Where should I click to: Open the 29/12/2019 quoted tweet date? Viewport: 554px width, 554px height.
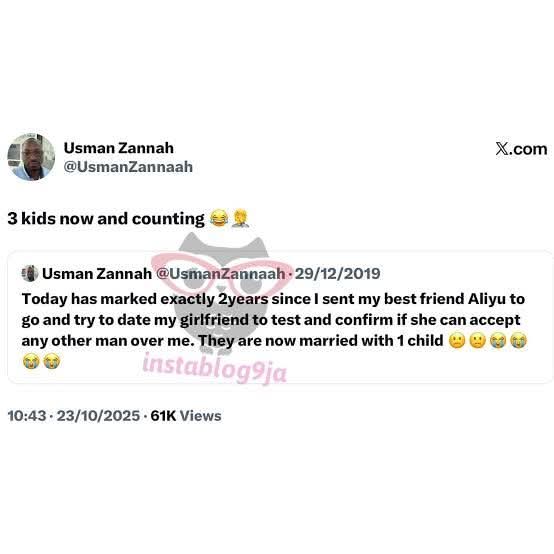pyautogui.click(x=337, y=273)
